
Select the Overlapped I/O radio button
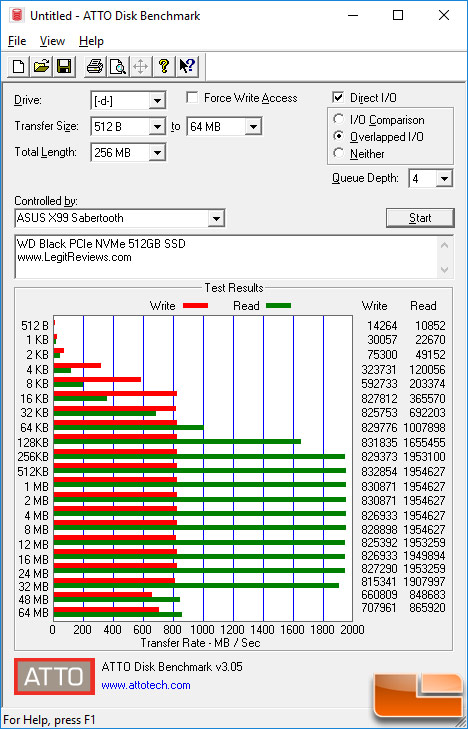(338, 136)
